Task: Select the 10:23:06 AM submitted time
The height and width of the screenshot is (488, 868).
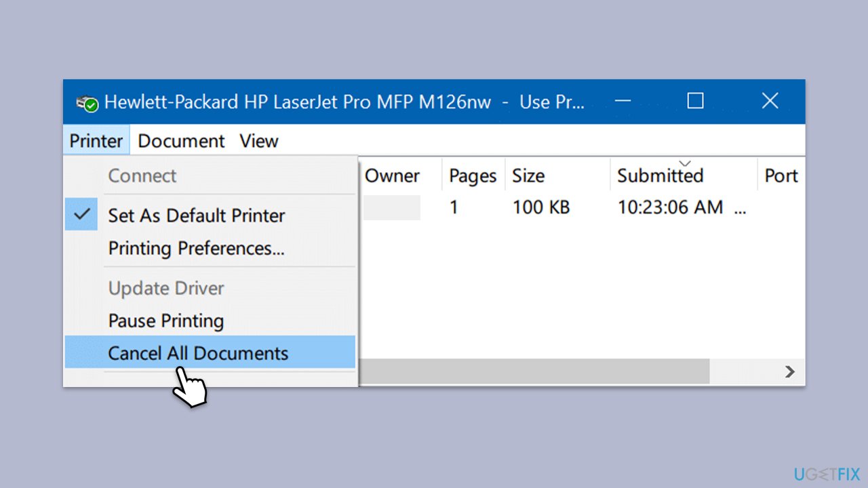Action: tap(670, 207)
